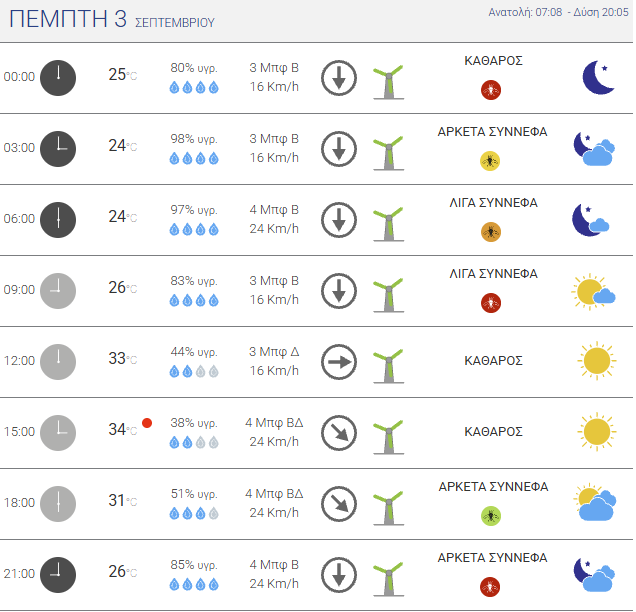Viewport: 636px width, 612px height.
Task: Click the east wind arrow at 12:00
Action: point(339,362)
